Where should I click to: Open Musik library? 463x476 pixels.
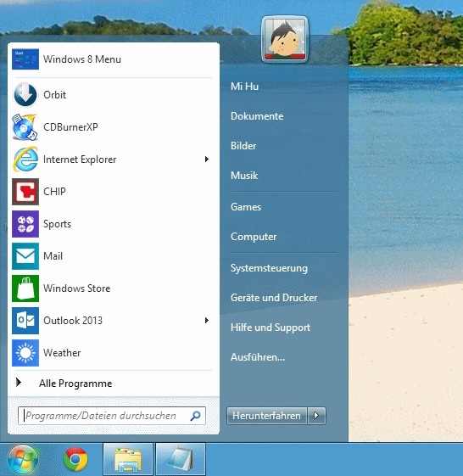(x=244, y=176)
